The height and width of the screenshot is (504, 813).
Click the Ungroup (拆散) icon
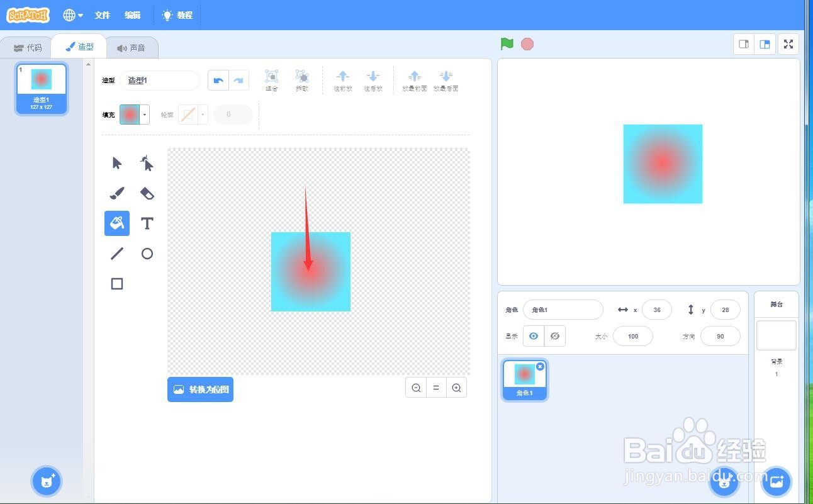(302, 80)
